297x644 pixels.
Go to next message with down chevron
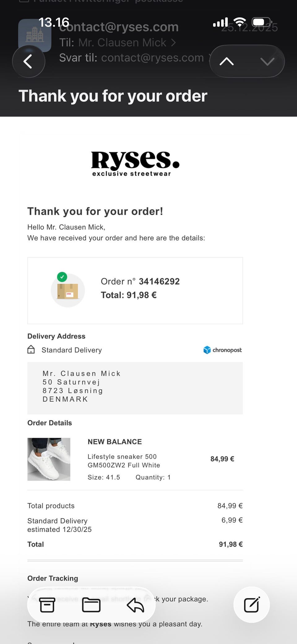(267, 61)
